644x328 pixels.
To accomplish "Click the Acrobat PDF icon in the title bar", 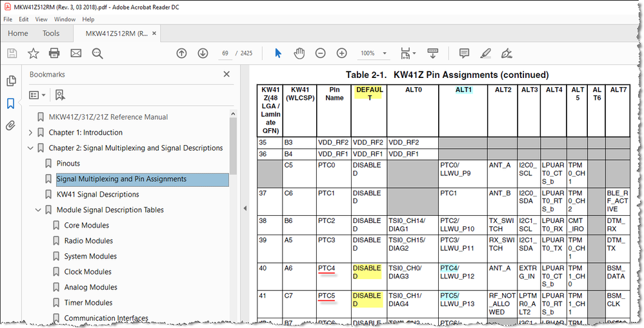I will click(7, 7).
